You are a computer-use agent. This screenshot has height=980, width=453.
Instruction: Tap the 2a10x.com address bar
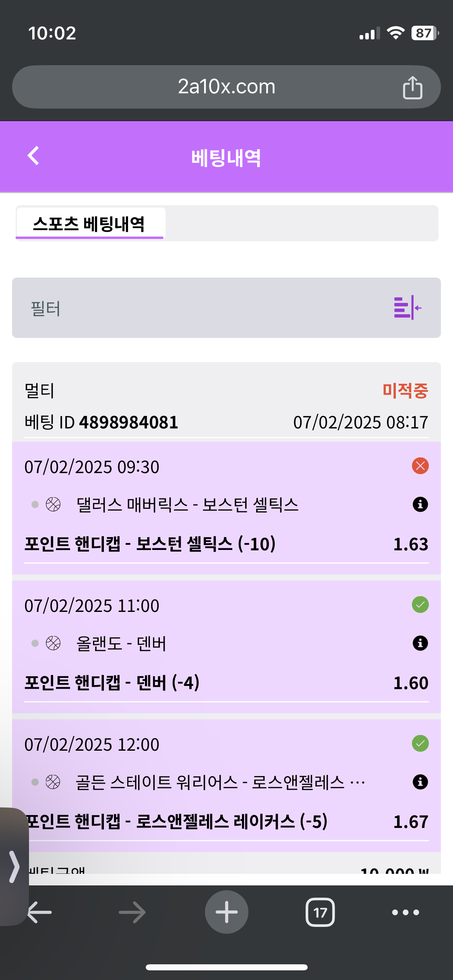click(x=226, y=87)
